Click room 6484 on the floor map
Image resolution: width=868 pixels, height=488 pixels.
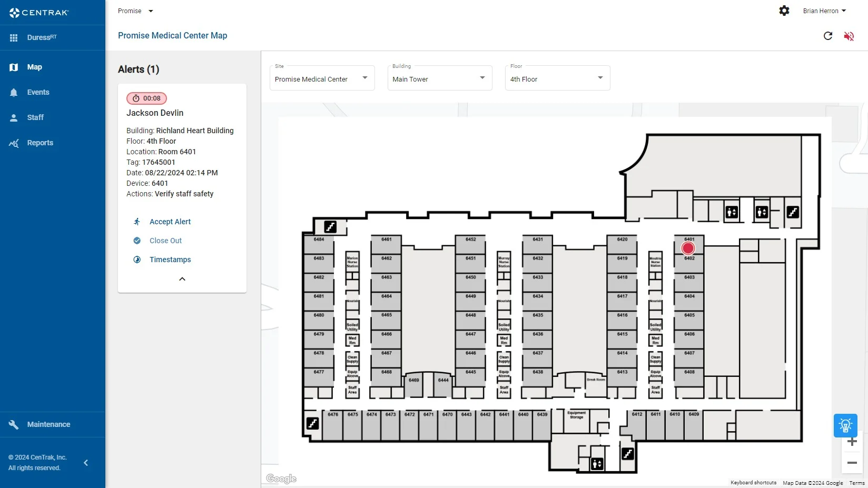point(319,244)
